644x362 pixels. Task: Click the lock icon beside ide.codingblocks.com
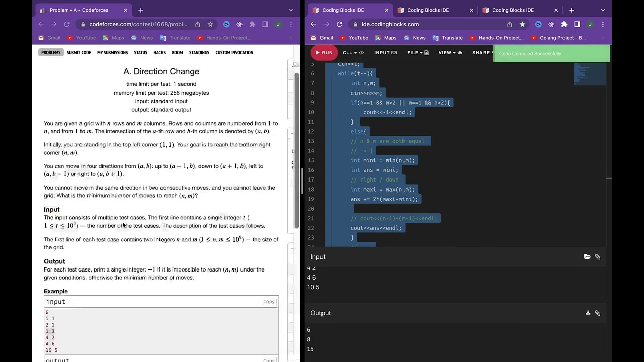pyautogui.click(x=356, y=24)
